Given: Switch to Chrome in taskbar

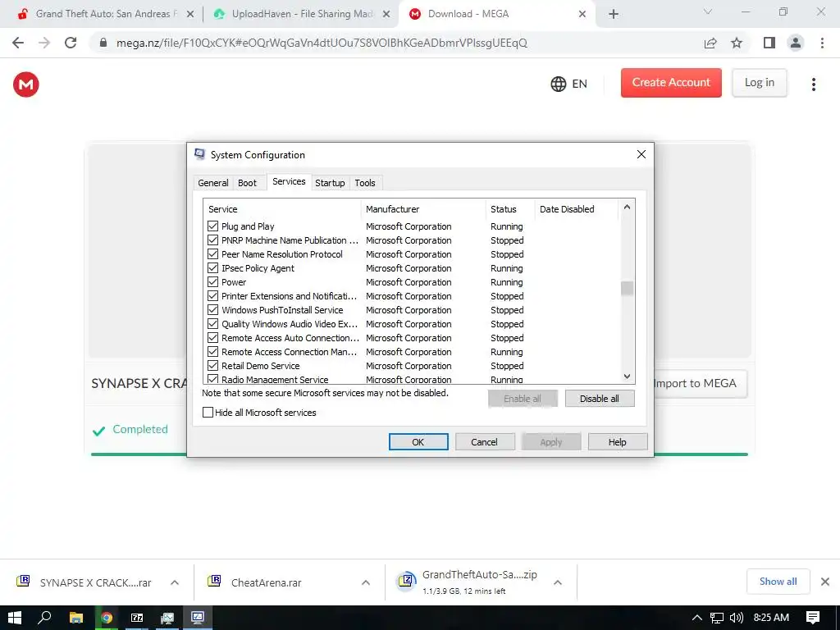Looking at the screenshot, I should pos(107,618).
